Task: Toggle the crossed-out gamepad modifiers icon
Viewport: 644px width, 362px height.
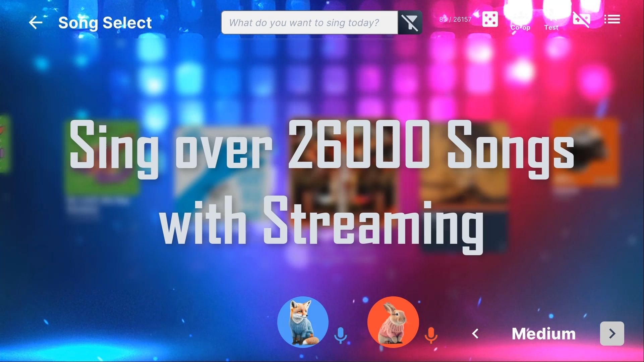Action: coord(581,19)
